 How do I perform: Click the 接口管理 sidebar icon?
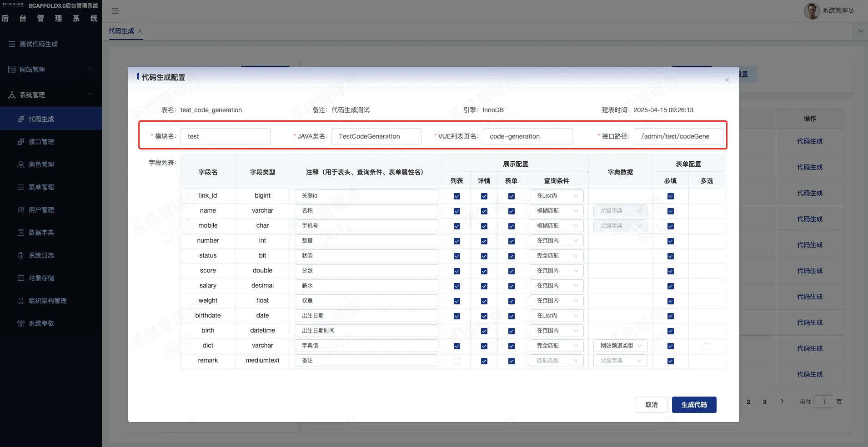(x=21, y=142)
